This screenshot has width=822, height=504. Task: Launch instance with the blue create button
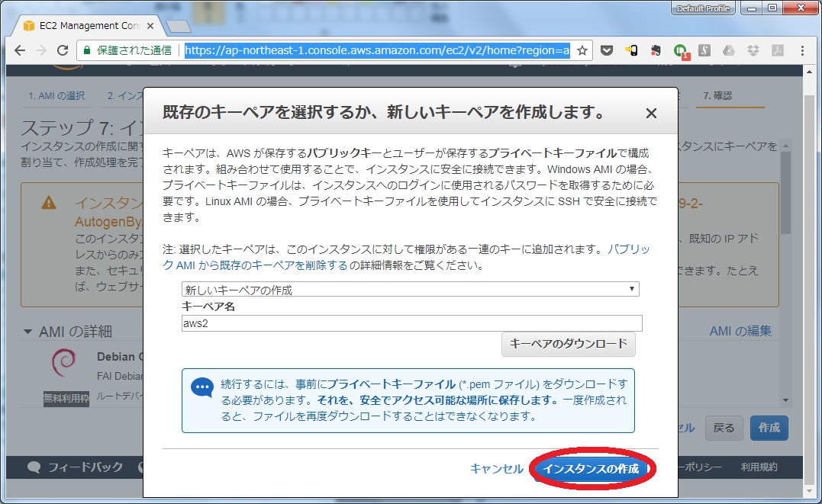[591, 468]
